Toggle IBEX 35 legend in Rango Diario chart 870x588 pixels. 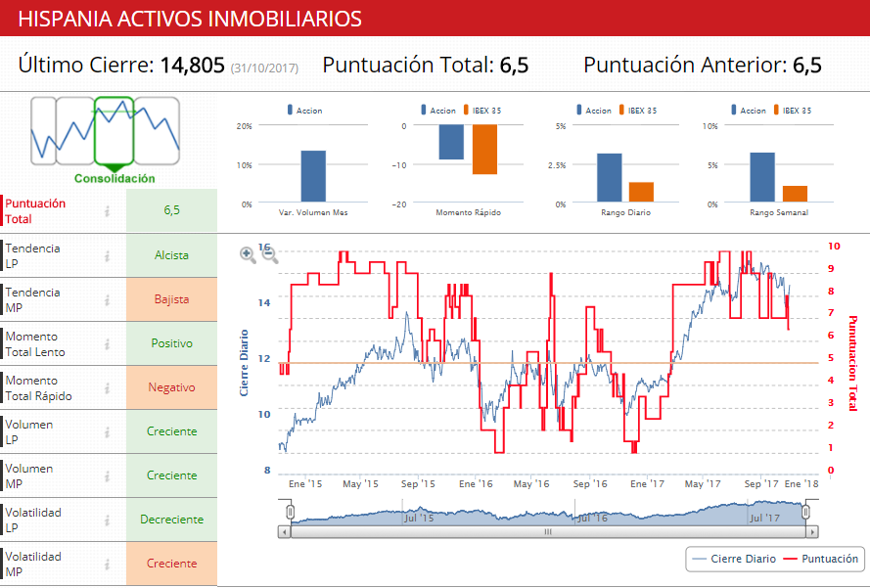637,111
